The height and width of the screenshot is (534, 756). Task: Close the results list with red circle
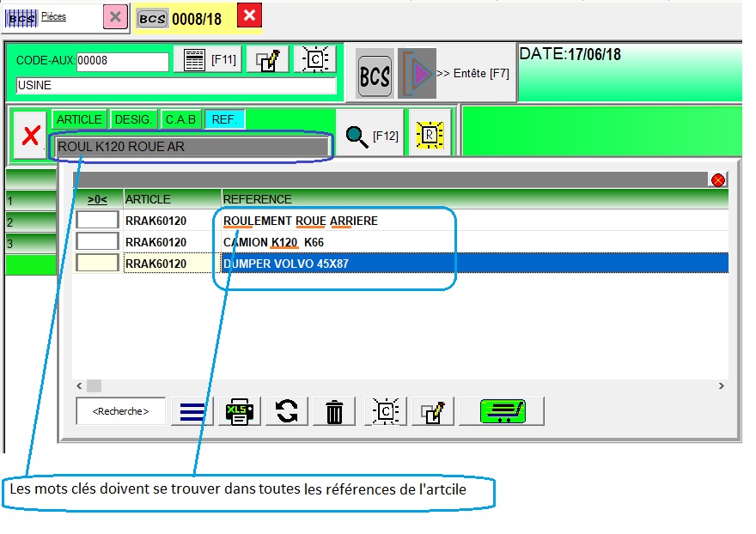coord(718,179)
